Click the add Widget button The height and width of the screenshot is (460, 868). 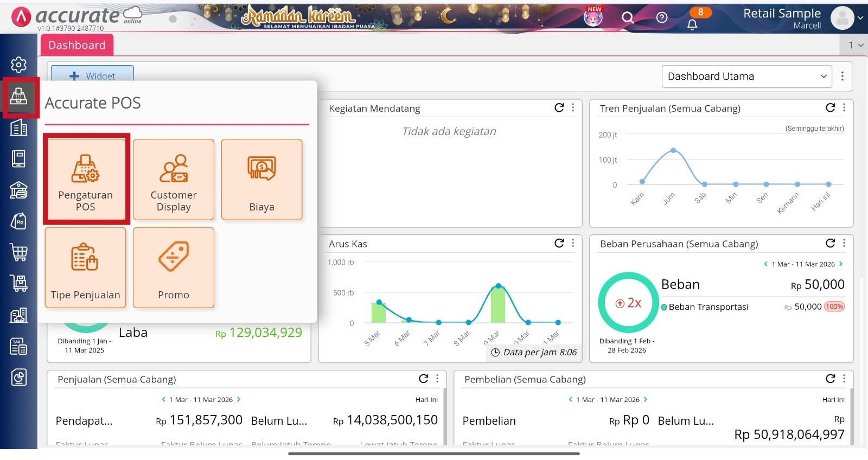point(92,76)
